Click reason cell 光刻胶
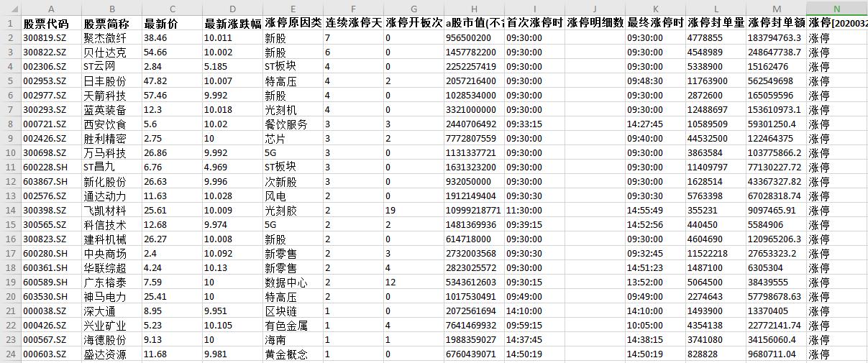 coord(293,210)
